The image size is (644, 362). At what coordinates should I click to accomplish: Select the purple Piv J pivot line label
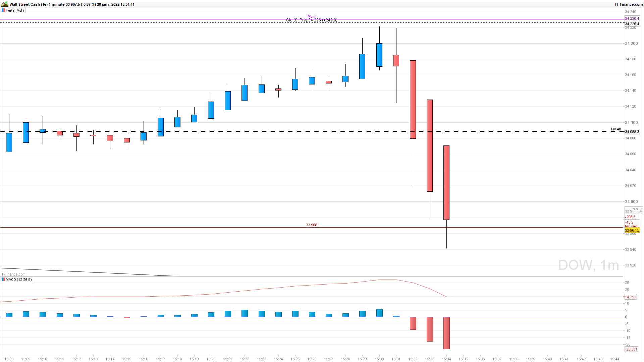click(x=311, y=17)
